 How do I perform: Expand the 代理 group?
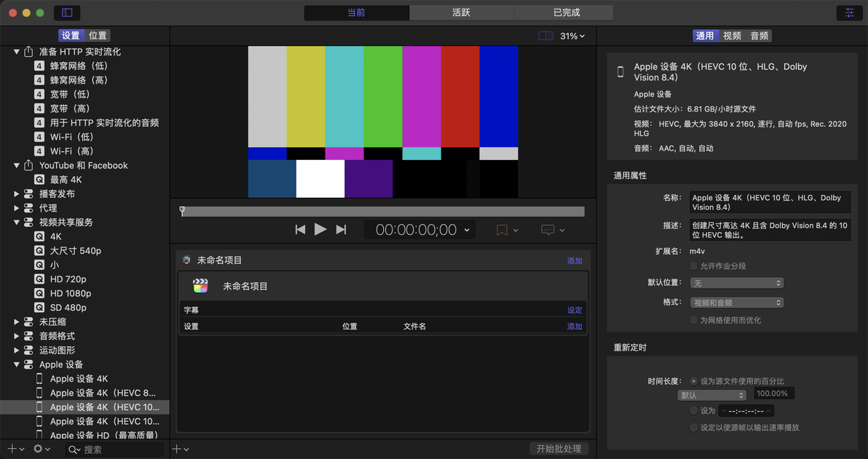click(x=17, y=208)
